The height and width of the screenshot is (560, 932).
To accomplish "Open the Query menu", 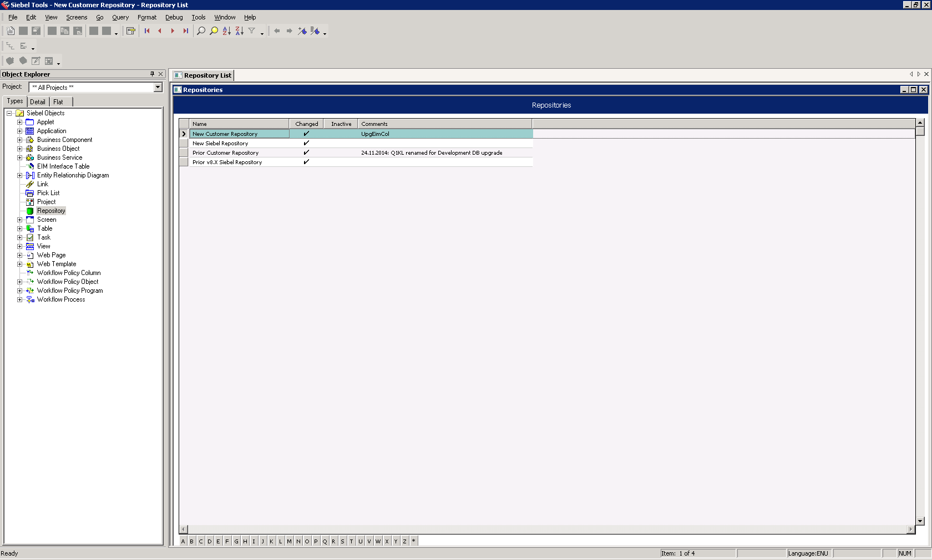I will [120, 17].
